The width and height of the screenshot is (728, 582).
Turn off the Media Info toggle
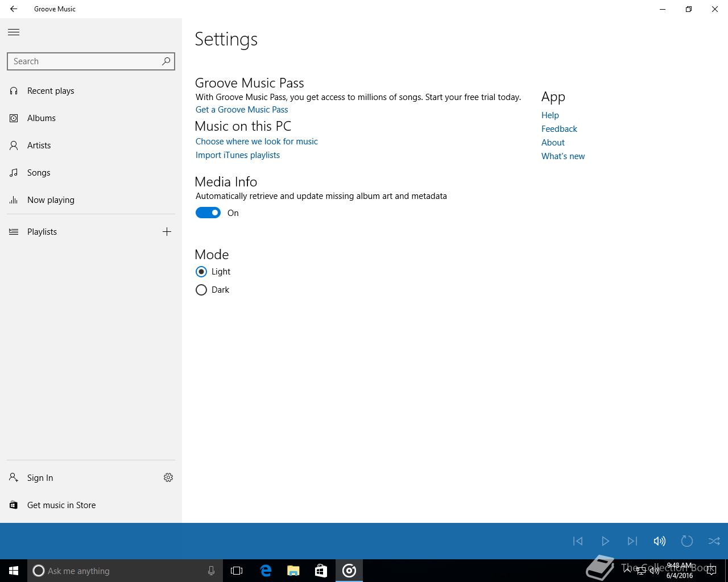click(x=208, y=213)
